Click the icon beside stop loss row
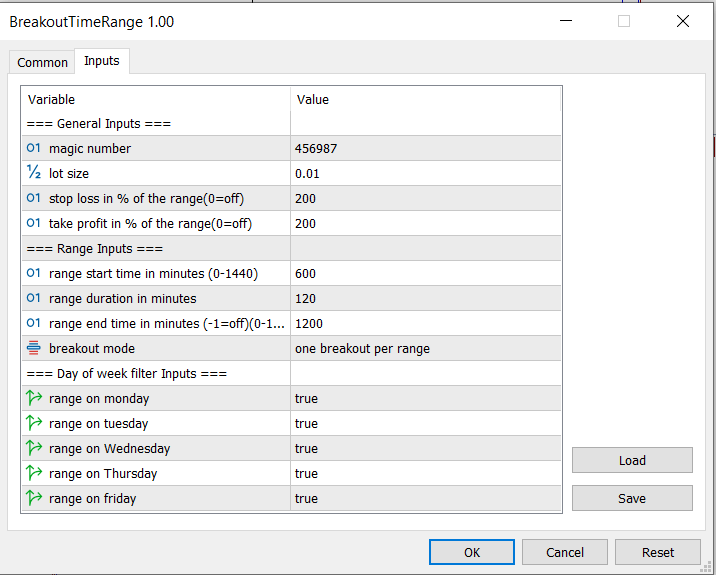The width and height of the screenshot is (716, 575). pyautogui.click(x=34, y=198)
